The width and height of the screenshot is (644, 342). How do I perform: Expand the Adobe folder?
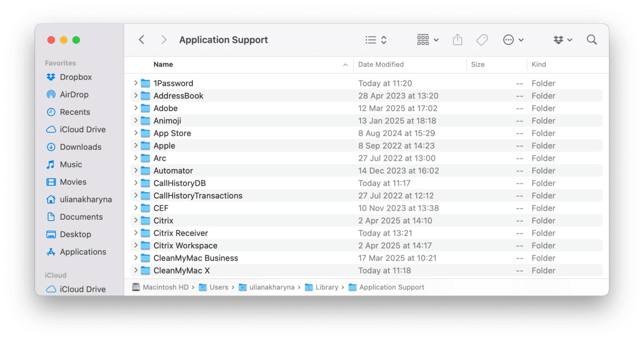click(x=136, y=108)
